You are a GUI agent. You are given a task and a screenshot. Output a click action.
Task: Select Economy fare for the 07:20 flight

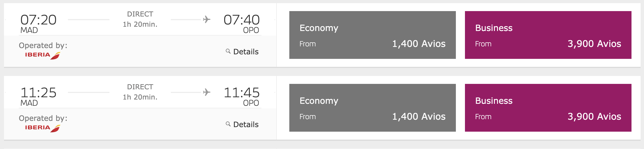click(x=372, y=35)
